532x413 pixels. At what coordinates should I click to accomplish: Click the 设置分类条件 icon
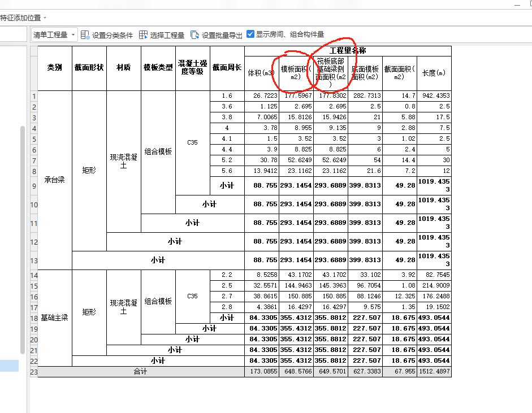point(85,35)
